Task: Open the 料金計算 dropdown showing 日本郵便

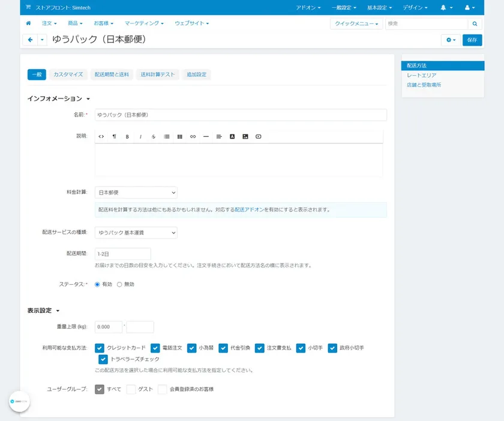Action: tap(136, 193)
